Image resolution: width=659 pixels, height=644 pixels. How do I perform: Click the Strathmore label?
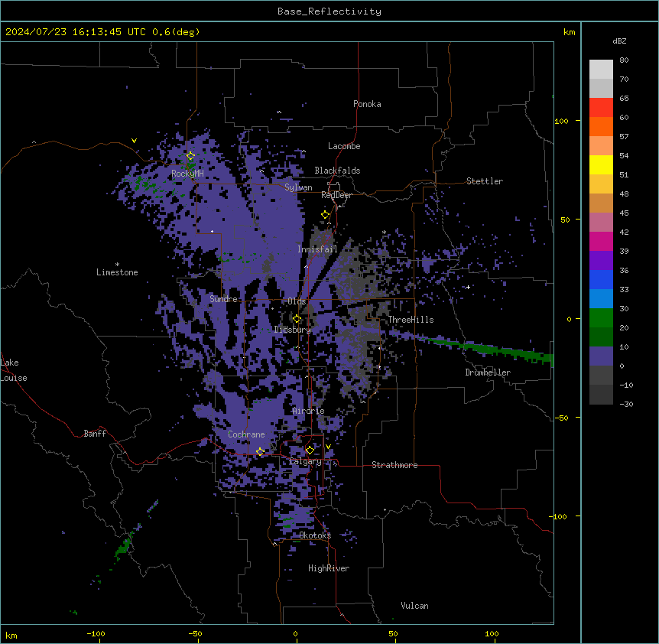coord(394,465)
